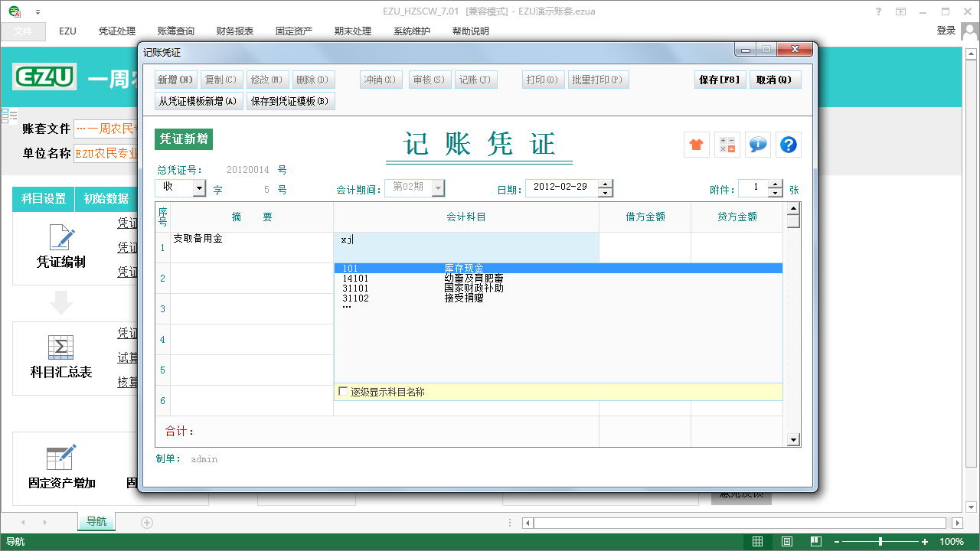Open the 系统维护 menu
The image size is (980, 551).
tap(412, 31)
